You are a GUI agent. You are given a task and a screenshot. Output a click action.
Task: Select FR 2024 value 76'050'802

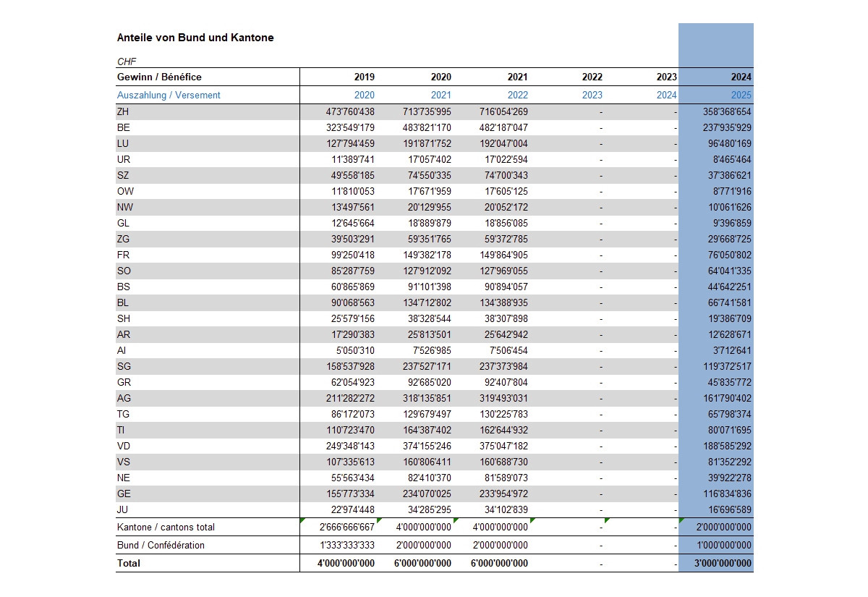click(x=730, y=255)
